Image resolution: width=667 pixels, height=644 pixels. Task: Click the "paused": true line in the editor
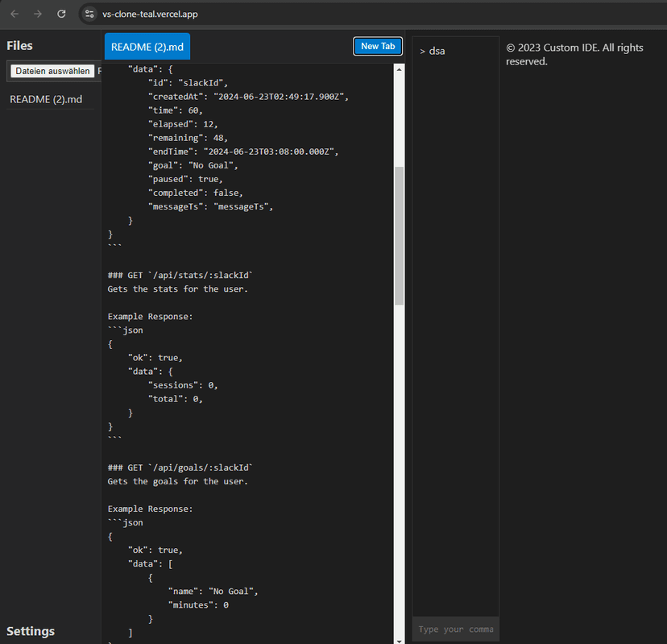pos(185,179)
